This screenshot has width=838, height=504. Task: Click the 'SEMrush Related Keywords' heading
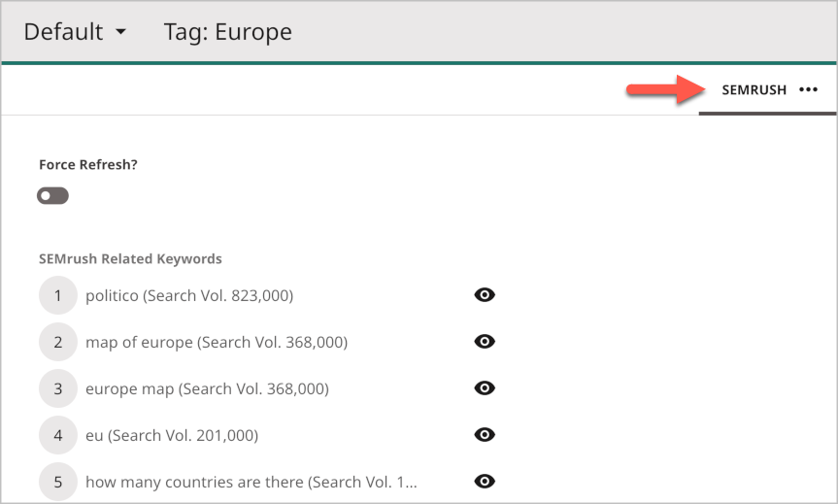[x=130, y=258]
